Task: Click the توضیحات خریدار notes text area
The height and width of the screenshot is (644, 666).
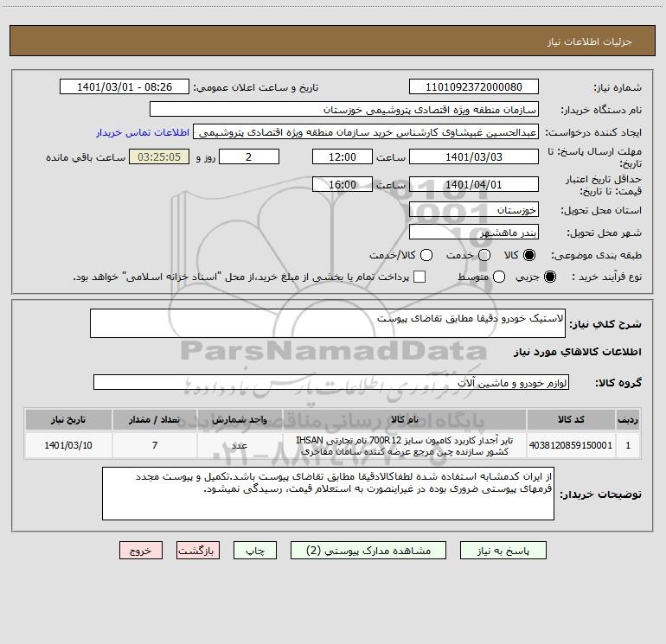Action: pyautogui.click(x=328, y=494)
